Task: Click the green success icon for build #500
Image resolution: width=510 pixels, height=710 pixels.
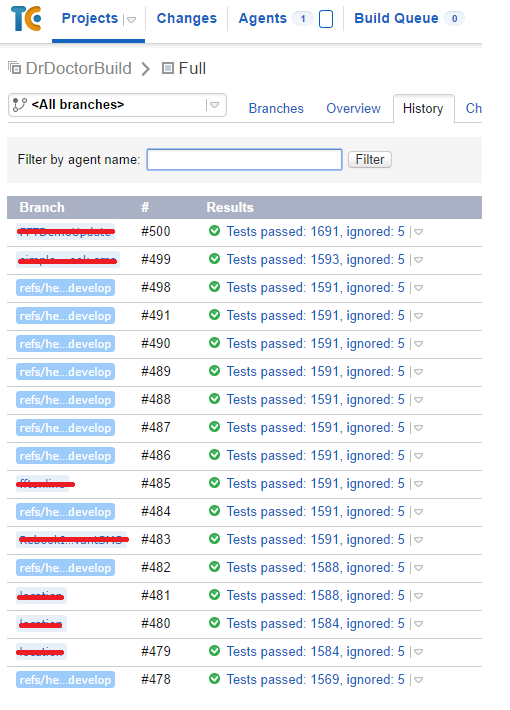Action: (214, 231)
